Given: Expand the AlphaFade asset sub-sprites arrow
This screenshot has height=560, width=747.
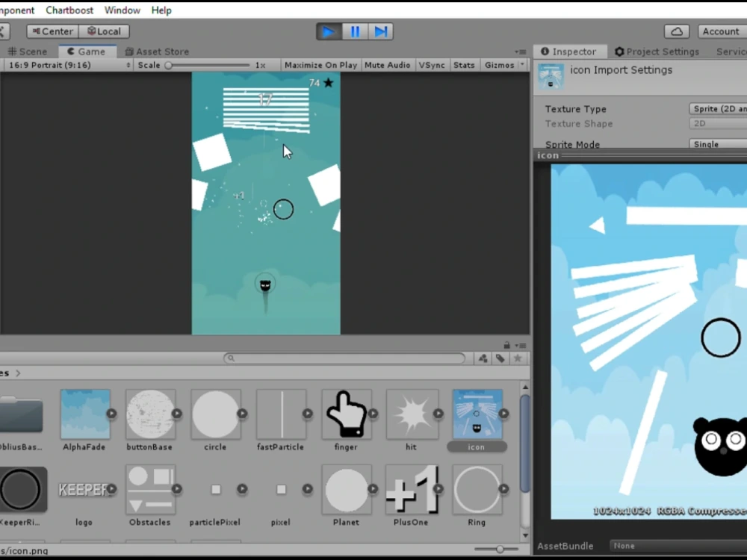Looking at the screenshot, I should [111, 414].
